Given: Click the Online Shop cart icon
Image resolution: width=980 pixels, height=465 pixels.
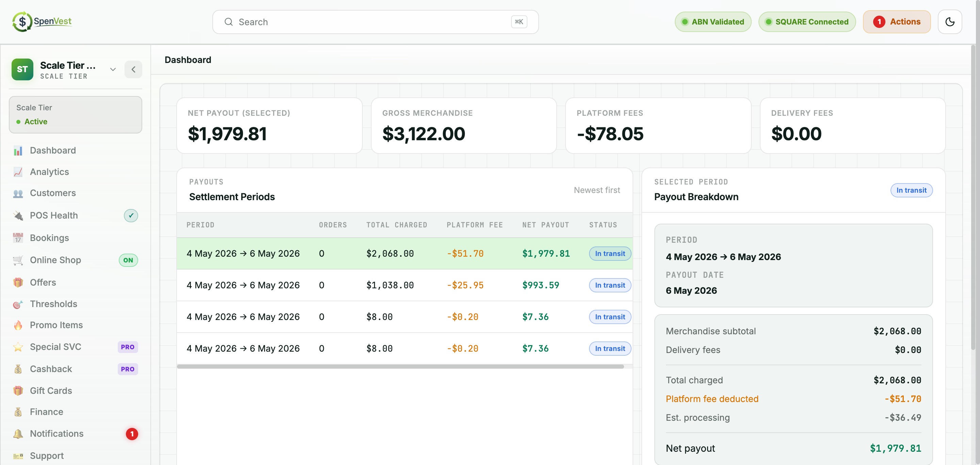Looking at the screenshot, I should [18, 260].
